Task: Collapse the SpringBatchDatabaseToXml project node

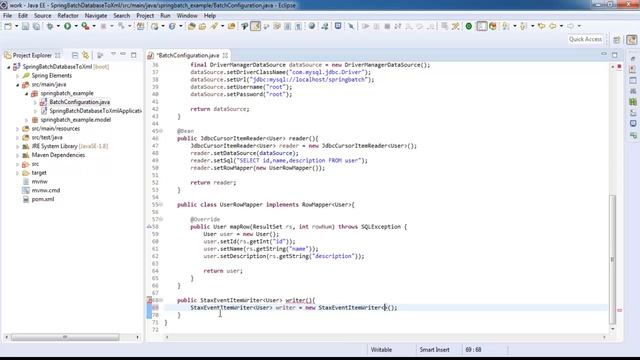Action: (x=9, y=67)
